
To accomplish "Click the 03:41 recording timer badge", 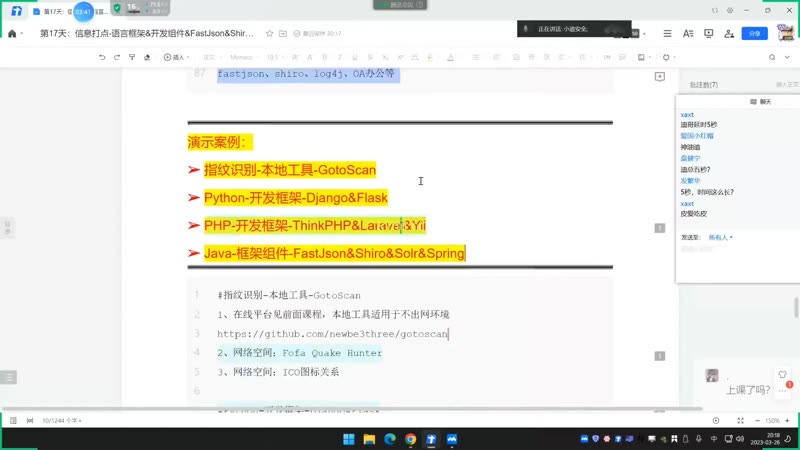I will click(x=83, y=11).
